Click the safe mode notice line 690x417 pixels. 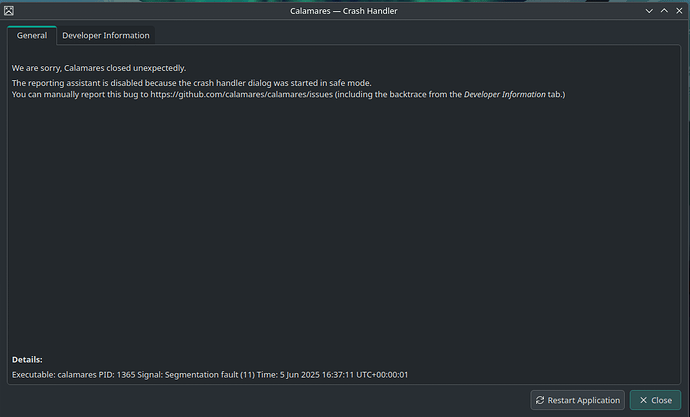192,83
